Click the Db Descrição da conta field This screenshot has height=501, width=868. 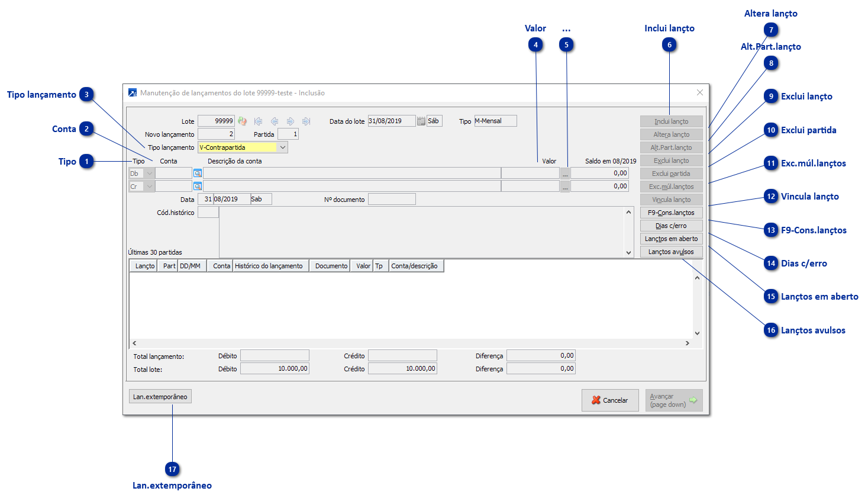tap(352, 174)
